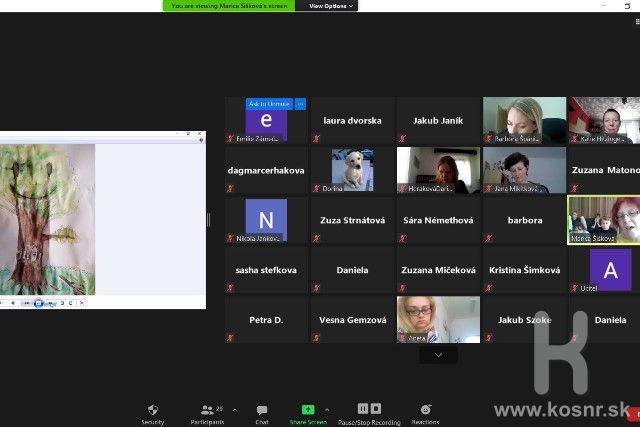The image size is (640, 427).
Task: Pause the meeting recording
Action: [x=363, y=409]
